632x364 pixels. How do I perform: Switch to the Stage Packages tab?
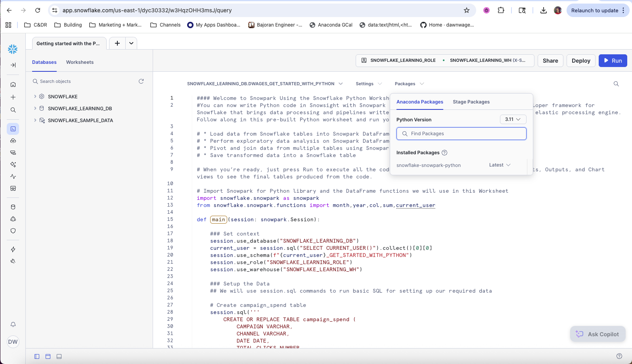[x=471, y=102]
